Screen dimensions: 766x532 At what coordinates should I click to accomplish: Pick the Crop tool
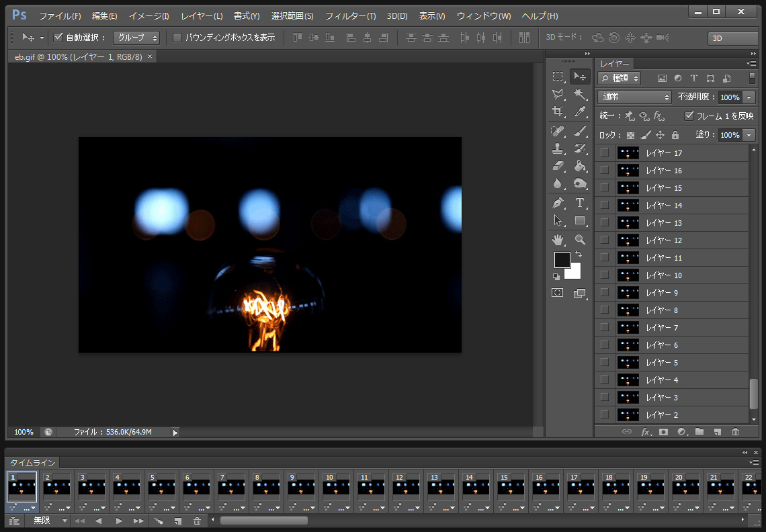(558, 112)
